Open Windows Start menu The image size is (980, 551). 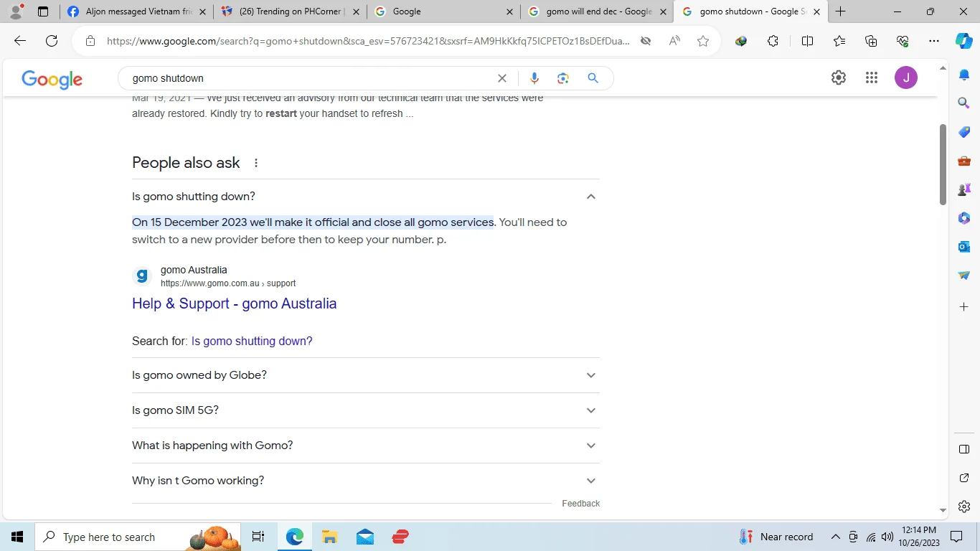(x=17, y=537)
